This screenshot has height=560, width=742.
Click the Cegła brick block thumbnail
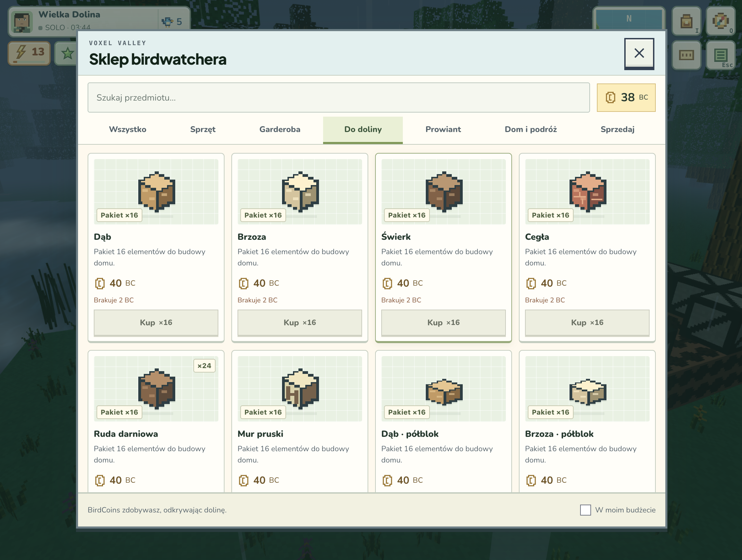[x=587, y=192]
